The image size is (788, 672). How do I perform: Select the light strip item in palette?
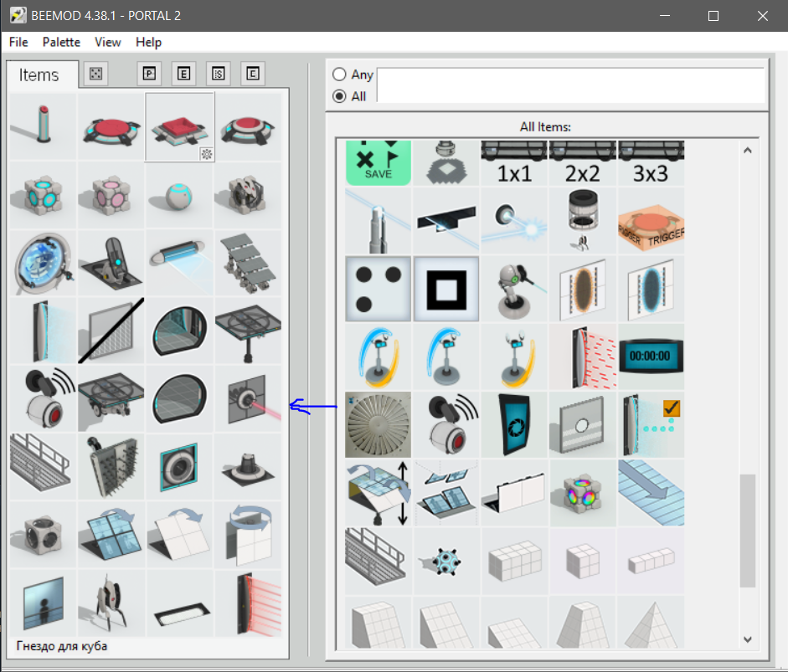(x=179, y=603)
